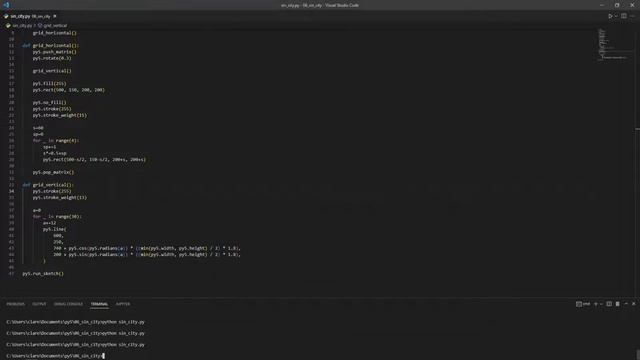Open the run options dropdown arrow beside play
Screen dimensions: 640x360
pos(616,16)
